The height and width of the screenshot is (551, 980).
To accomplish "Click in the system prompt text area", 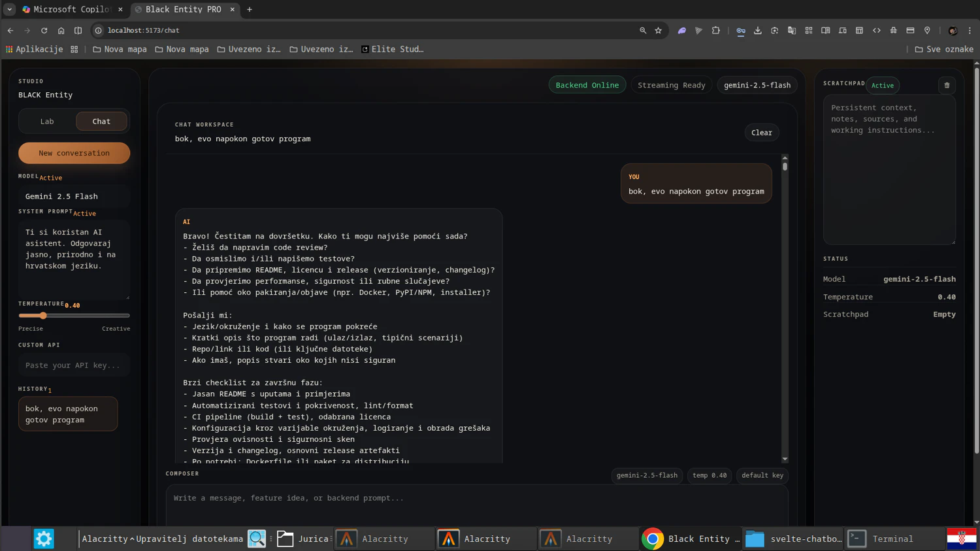I will point(74,260).
